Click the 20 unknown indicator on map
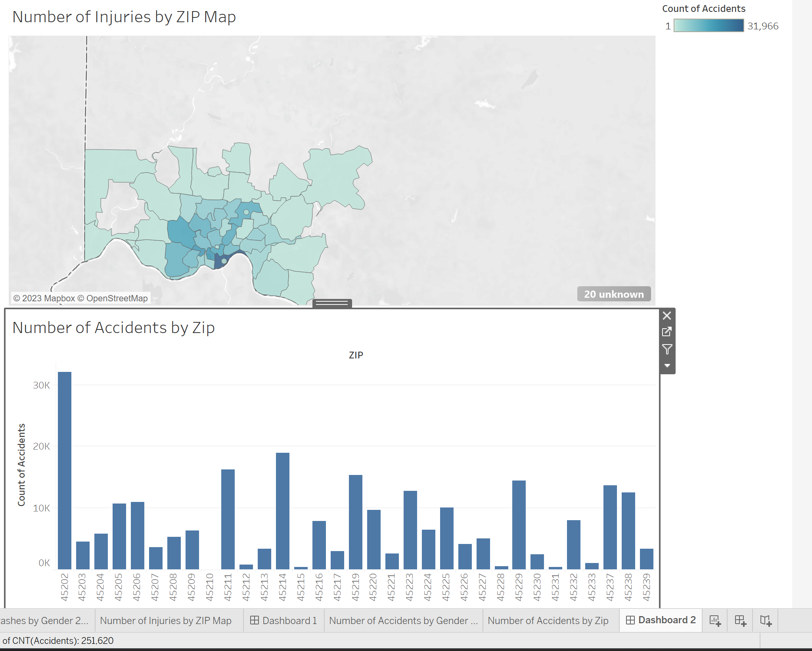This screenshot has width=812, height=651. [x=614, y=294]
